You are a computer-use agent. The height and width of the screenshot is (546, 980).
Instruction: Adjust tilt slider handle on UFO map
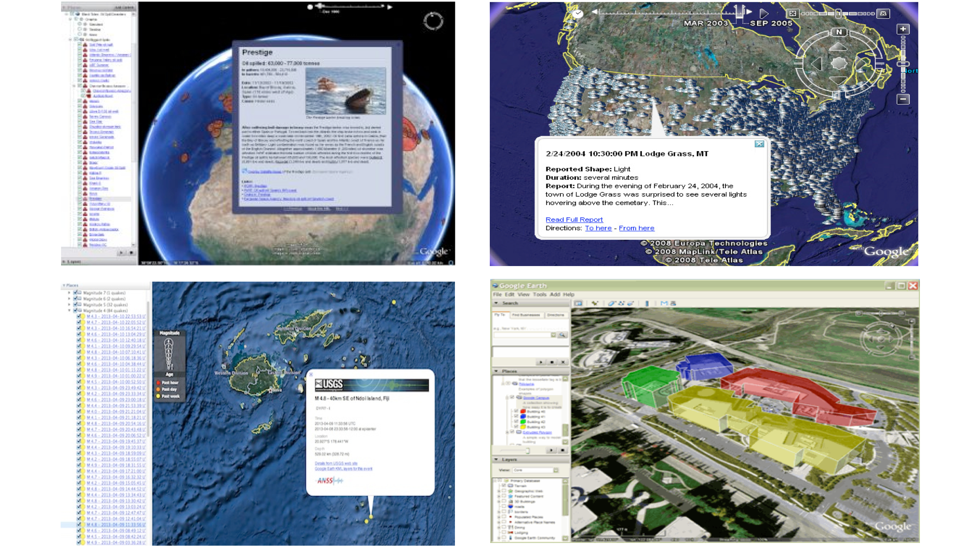point(838,13)
